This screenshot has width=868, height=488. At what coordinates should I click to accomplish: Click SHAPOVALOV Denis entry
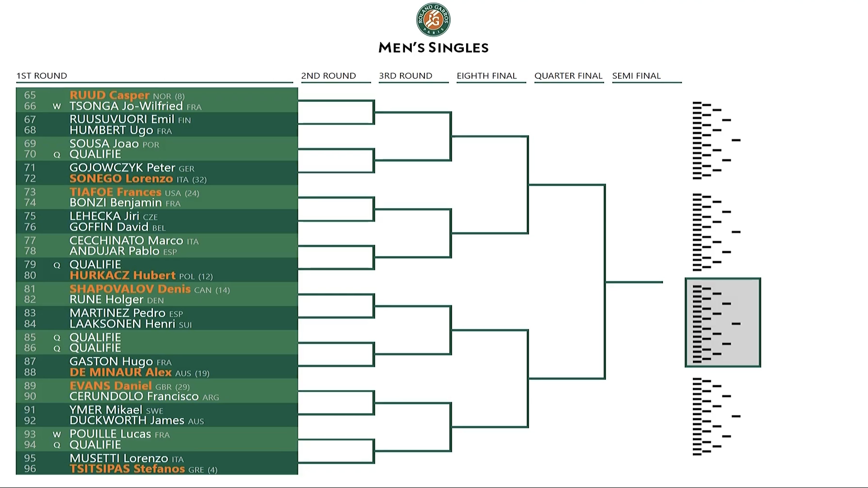(150, 289)
